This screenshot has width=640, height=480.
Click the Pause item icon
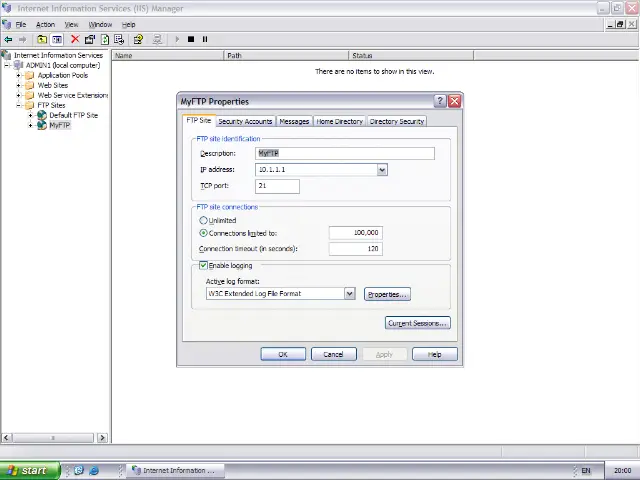point(205,39)
